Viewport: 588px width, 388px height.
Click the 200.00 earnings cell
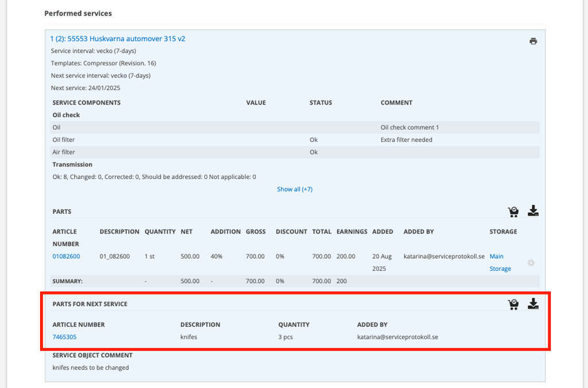346,257
